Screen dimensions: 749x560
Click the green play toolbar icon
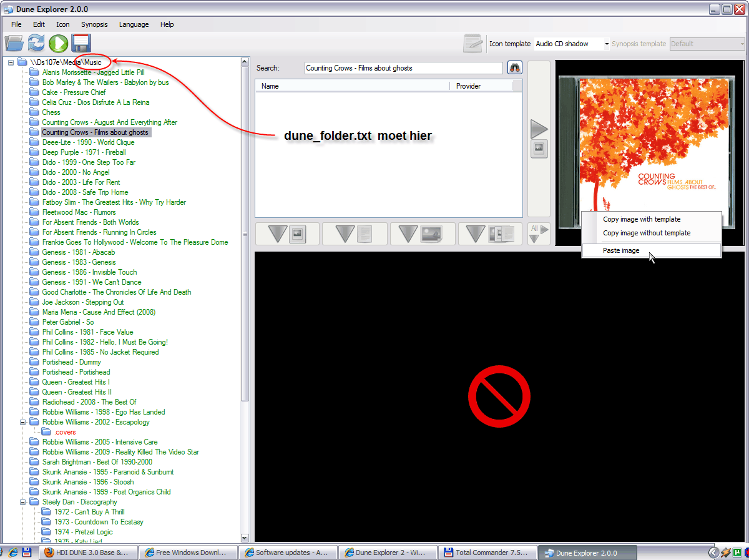(59, 43)
